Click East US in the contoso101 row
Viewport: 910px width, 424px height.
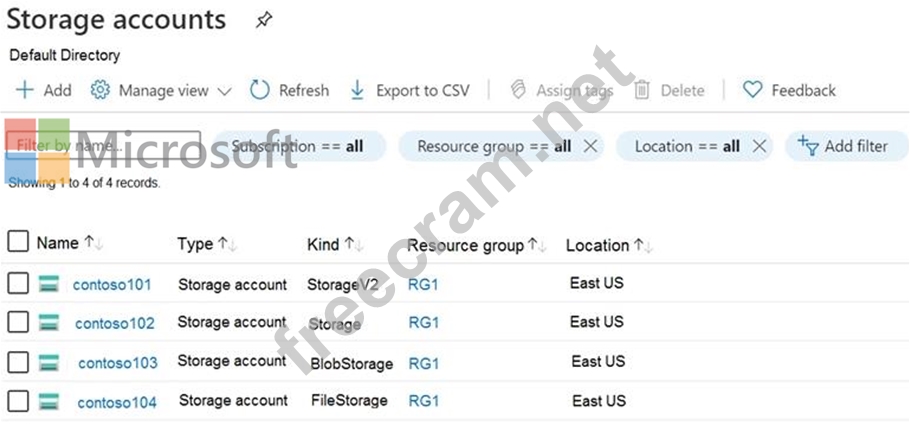597,283
